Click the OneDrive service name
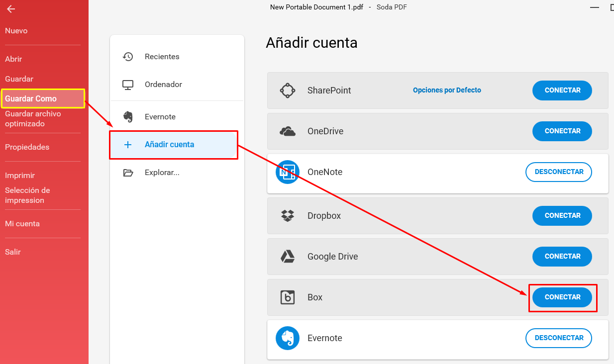Image resolution: width=614 pixels, height=364 pixels. tap(325, 131)
